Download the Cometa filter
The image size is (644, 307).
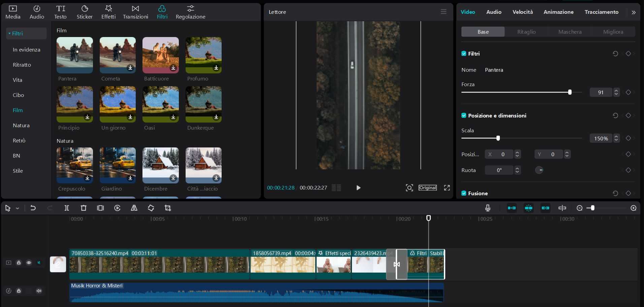point(130,68)
